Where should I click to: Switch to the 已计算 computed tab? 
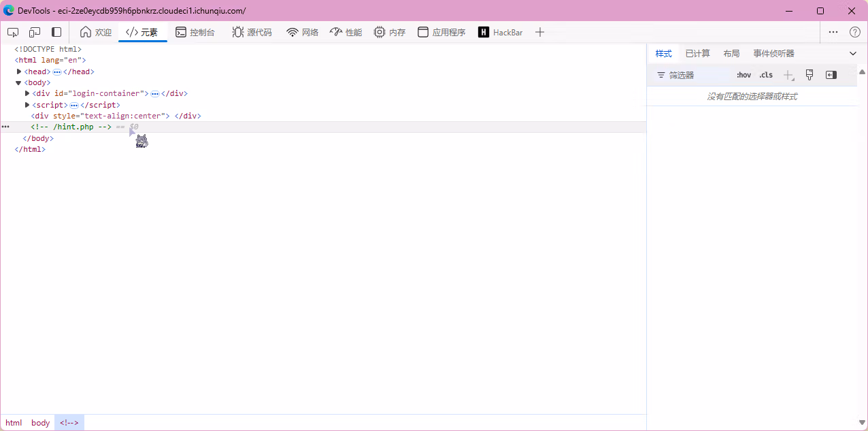[x=697, y=54]
